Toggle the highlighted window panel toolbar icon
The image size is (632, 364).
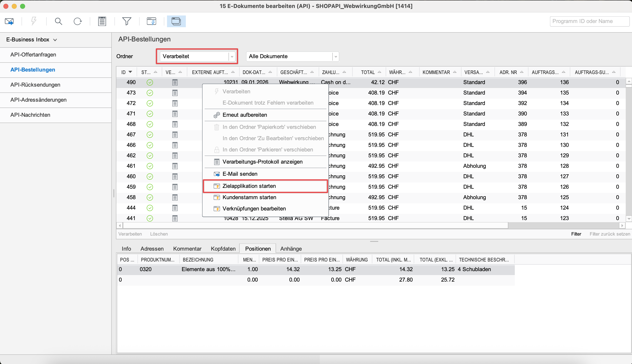pyautogui.click(x=176, y=21)
